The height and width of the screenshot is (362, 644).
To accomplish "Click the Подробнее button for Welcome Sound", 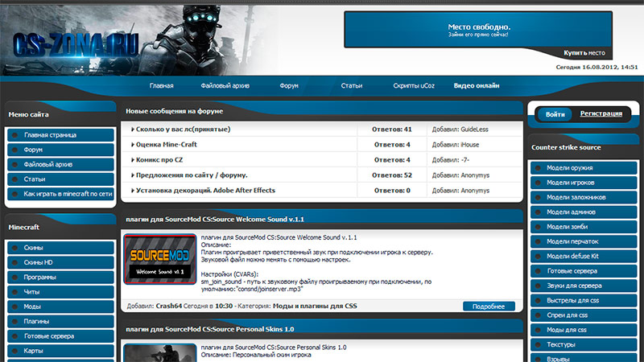I will 489,306.
